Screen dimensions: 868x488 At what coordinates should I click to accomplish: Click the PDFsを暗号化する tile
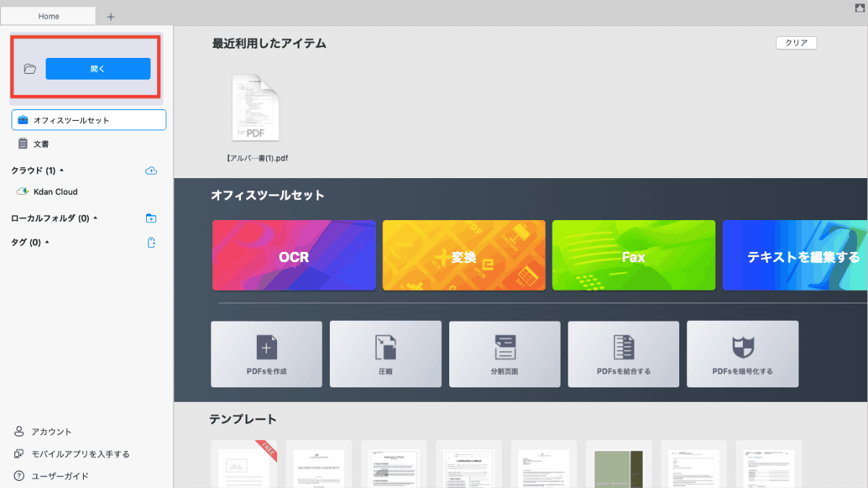(x=743, y=354)
